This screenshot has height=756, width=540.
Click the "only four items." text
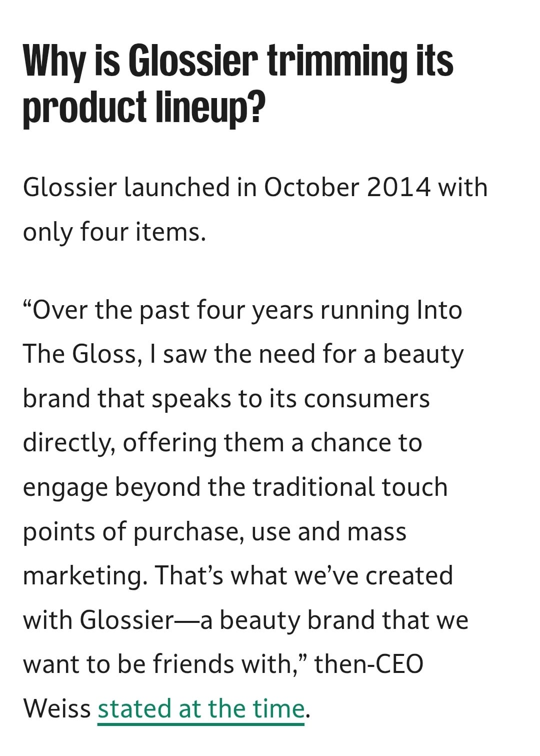pos(114,232)
